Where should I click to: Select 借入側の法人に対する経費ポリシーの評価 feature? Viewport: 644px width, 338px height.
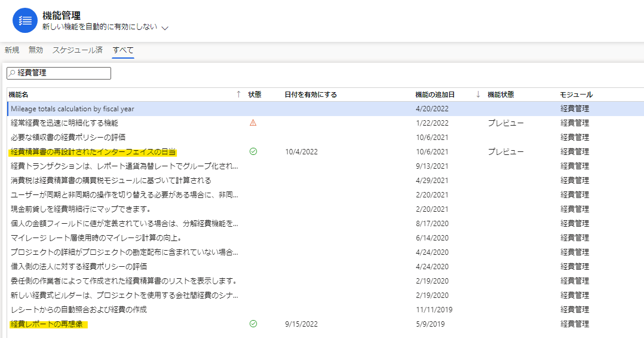coord(79,266)
